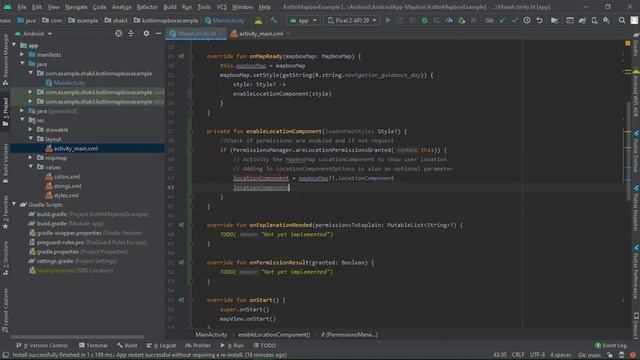This screenshot has height=360, width=640.
Task: Open SDK Manager icon in toolbar
Action: tap(607, 20)
